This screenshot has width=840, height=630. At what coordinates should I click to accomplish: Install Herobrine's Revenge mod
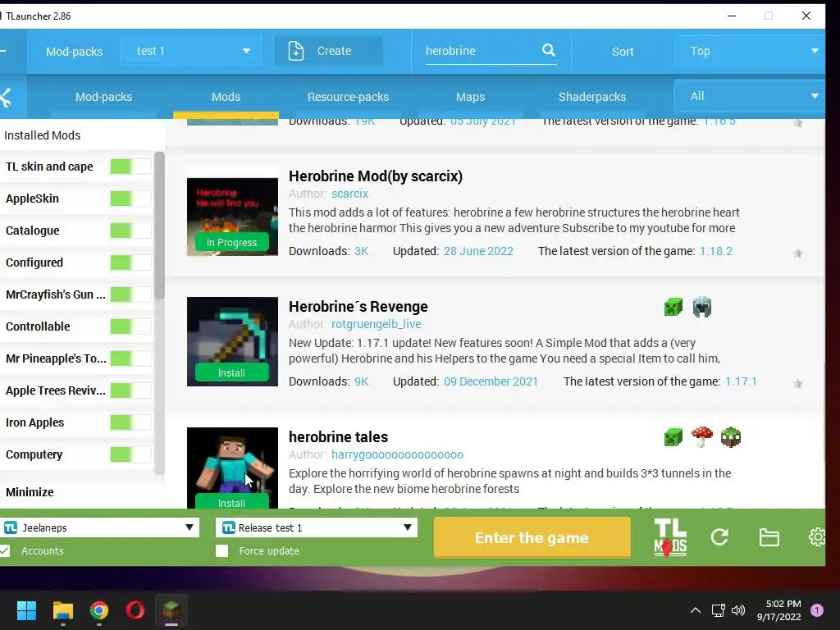point(232,373)
